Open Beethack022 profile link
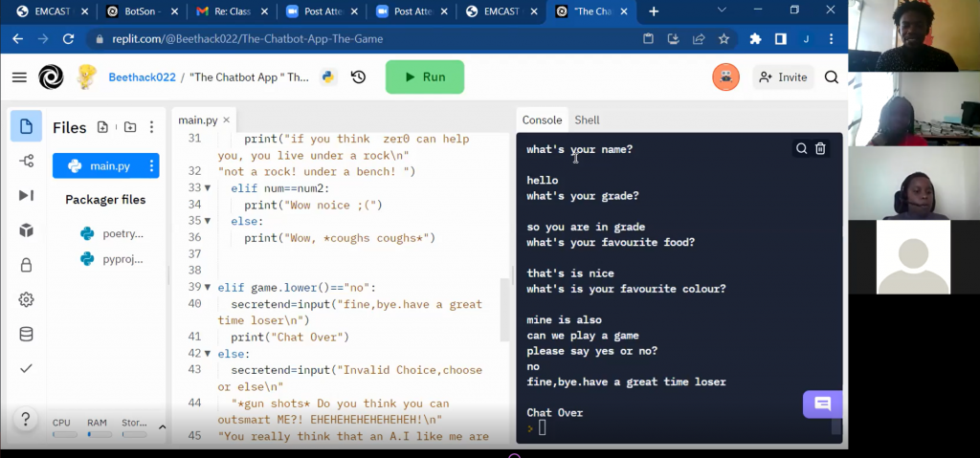 click(x=142, y=77)
